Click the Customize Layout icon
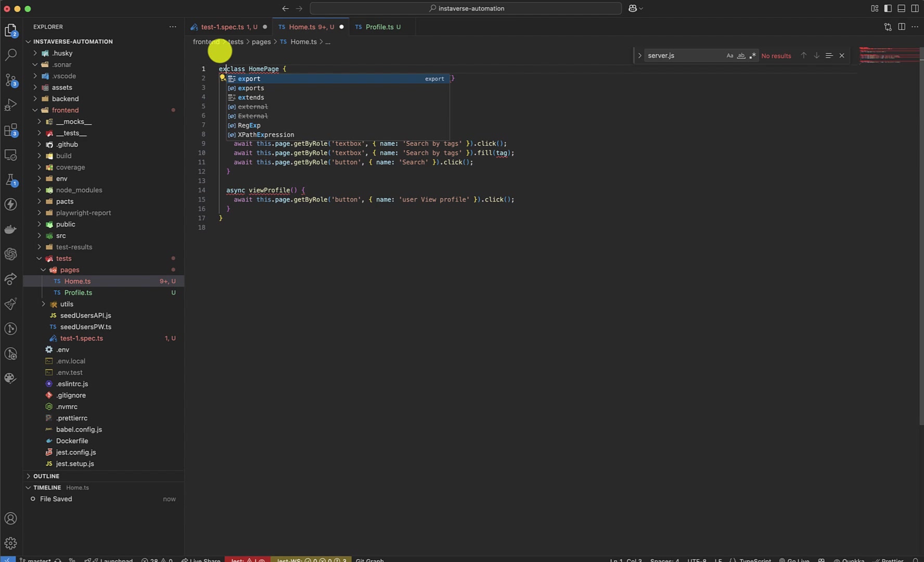This screenshot has width=924, height=562. tap(875, 8)
